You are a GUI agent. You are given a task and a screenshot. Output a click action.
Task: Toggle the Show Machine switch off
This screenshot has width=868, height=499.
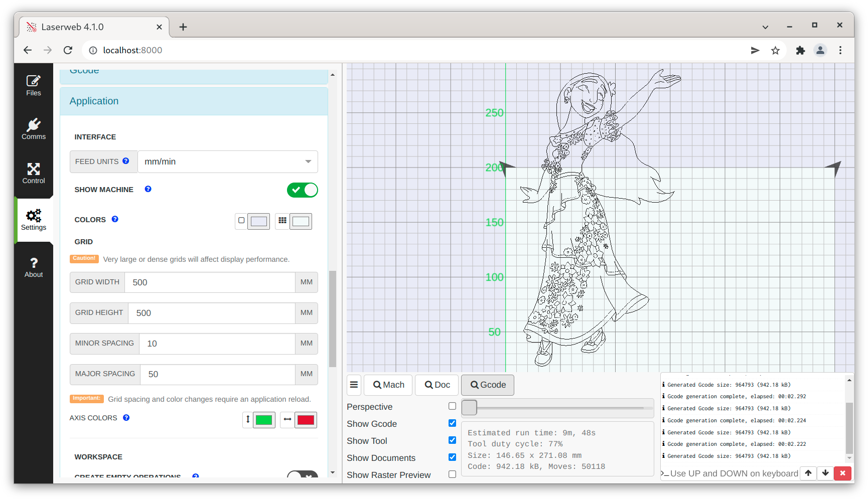tap(303, 190)
